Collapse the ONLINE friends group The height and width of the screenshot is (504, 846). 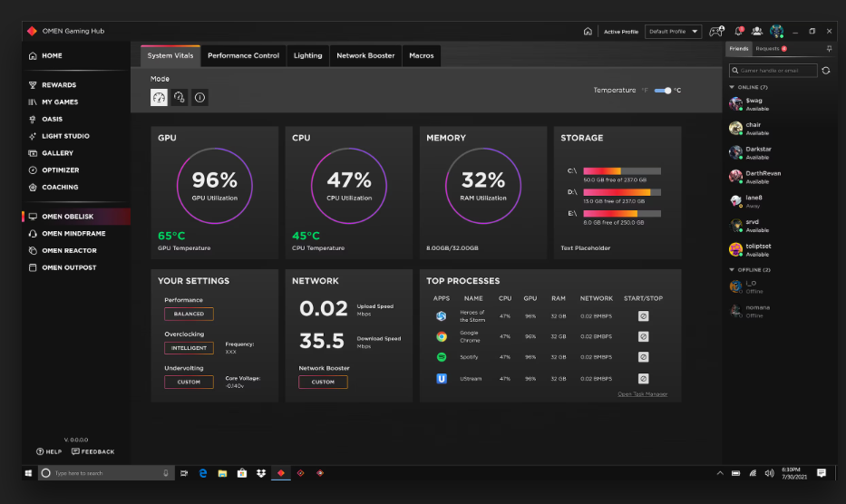pos(732,87)
